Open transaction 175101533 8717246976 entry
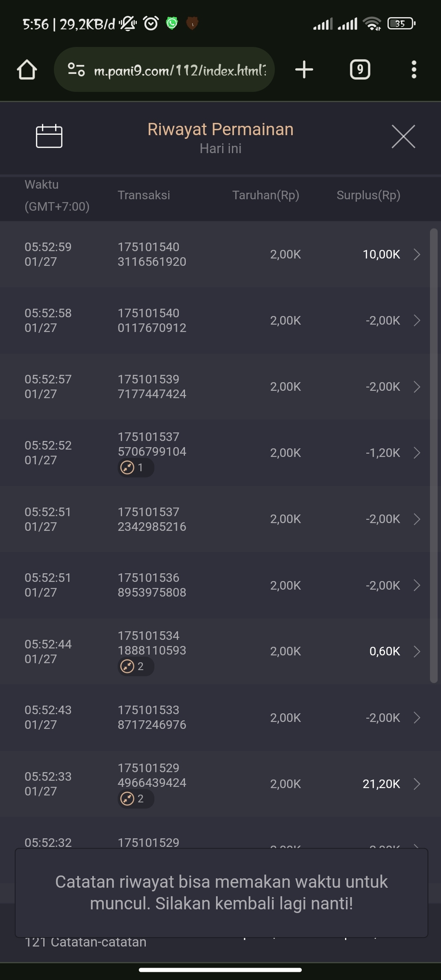Viewport: 441px width, 980px height. click(152, 717)
